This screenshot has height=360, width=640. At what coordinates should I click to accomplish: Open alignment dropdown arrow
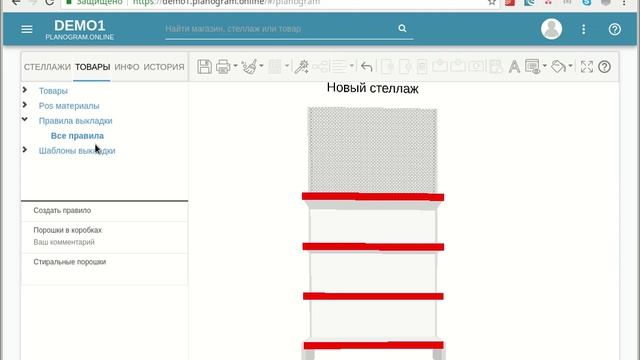click(351, 66)
